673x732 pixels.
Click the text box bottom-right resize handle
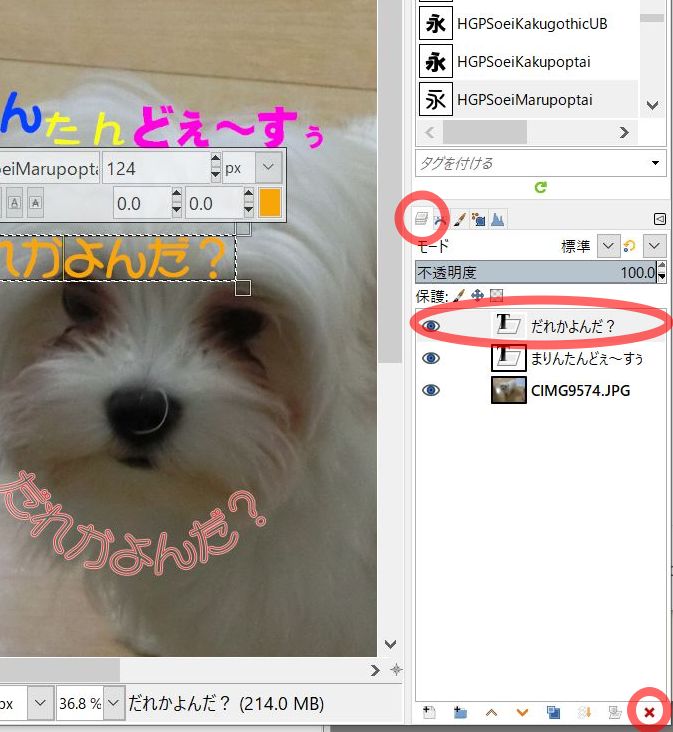pyautogui.click(x=243, y=288)
